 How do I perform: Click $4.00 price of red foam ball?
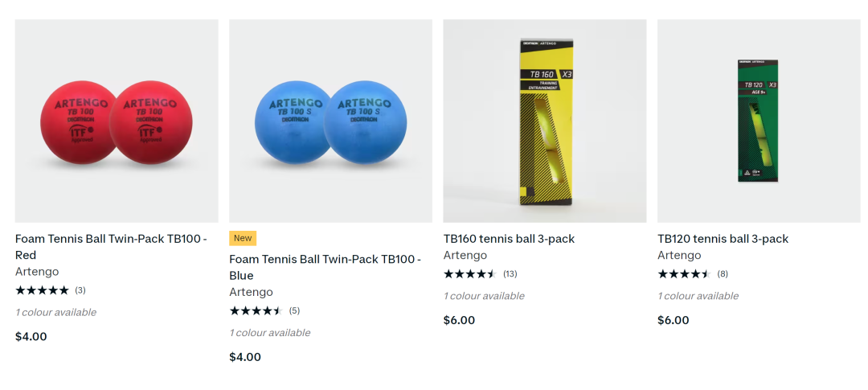pos(31,337)
